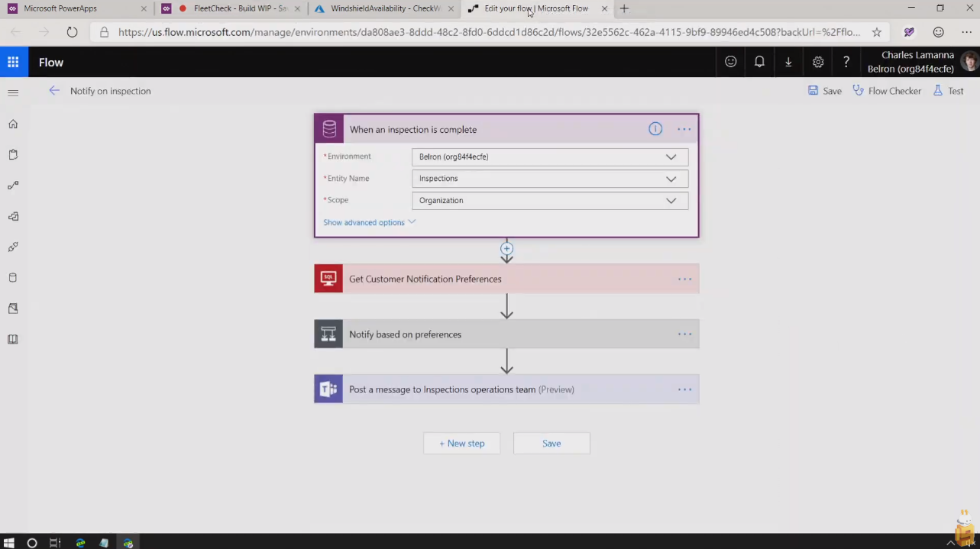This screenshot has height=549, width=980.
Task: Open the settings gear in the header
Action: click(818, 62)
